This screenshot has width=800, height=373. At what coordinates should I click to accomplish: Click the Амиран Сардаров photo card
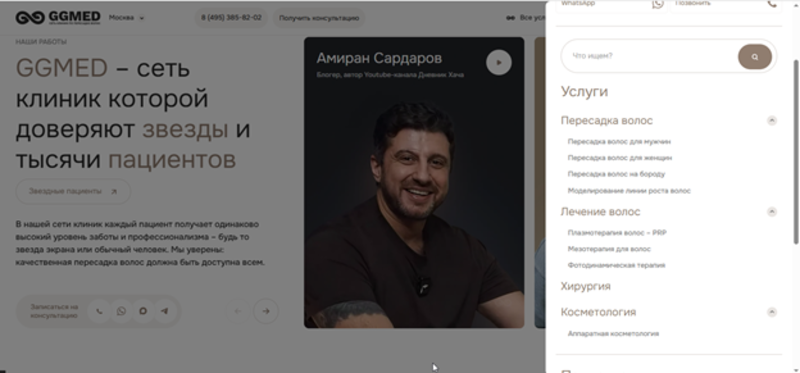pyautogui.click(x=414, y=183)
